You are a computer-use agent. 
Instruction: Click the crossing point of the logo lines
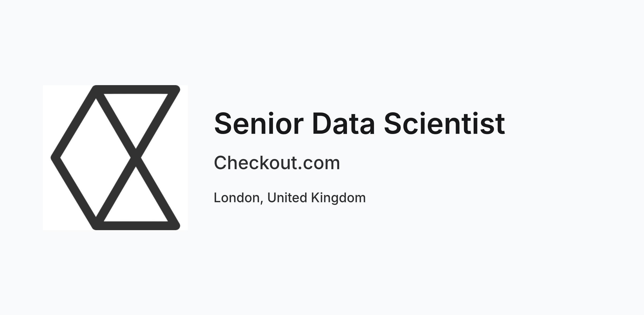[136, 158]
